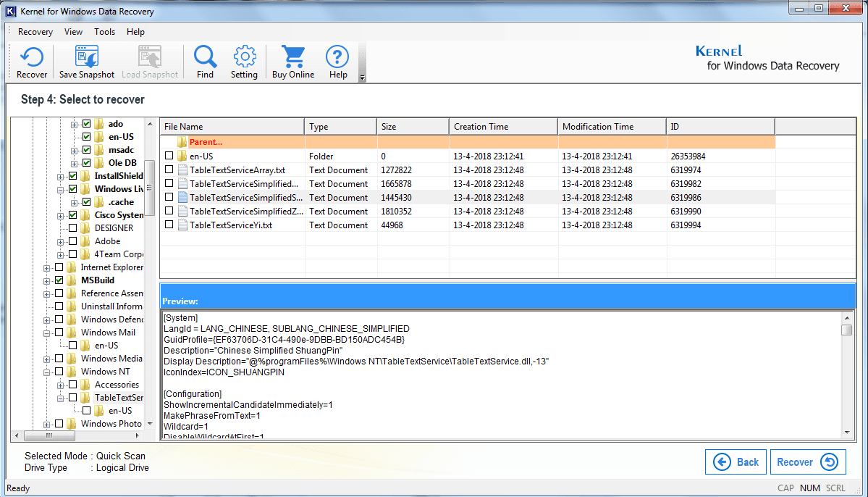Click the Accessories folder icon
The width and height of the screenshot is (868, 497).
point(85,385)
